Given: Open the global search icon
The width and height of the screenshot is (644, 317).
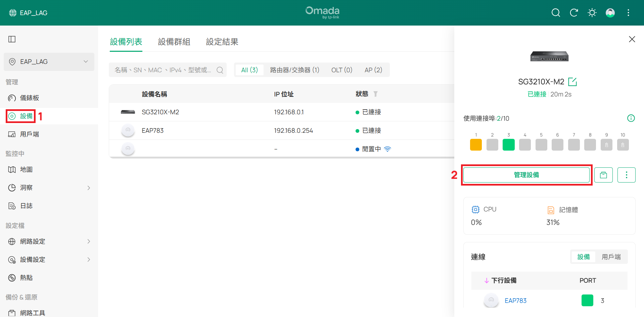Looking at the screenshot, I should point(556,13).
